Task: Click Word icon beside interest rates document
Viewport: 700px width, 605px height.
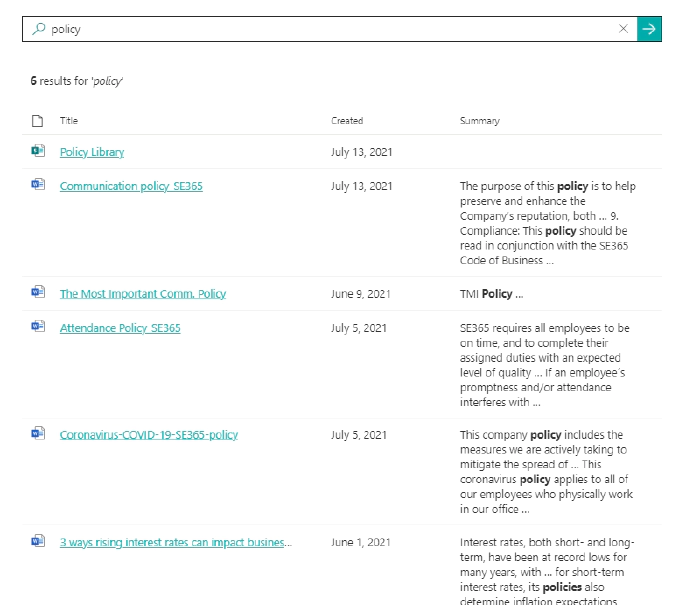Action: point(38,541)
